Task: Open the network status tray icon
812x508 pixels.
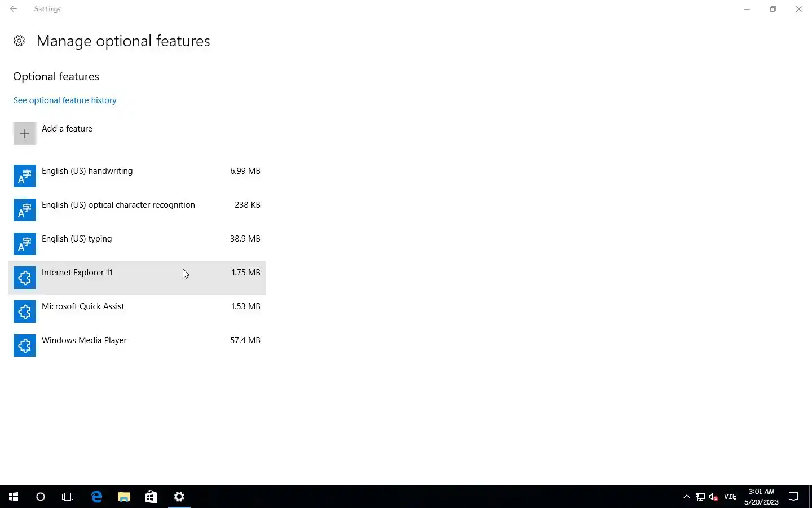Action: [700, 497]
